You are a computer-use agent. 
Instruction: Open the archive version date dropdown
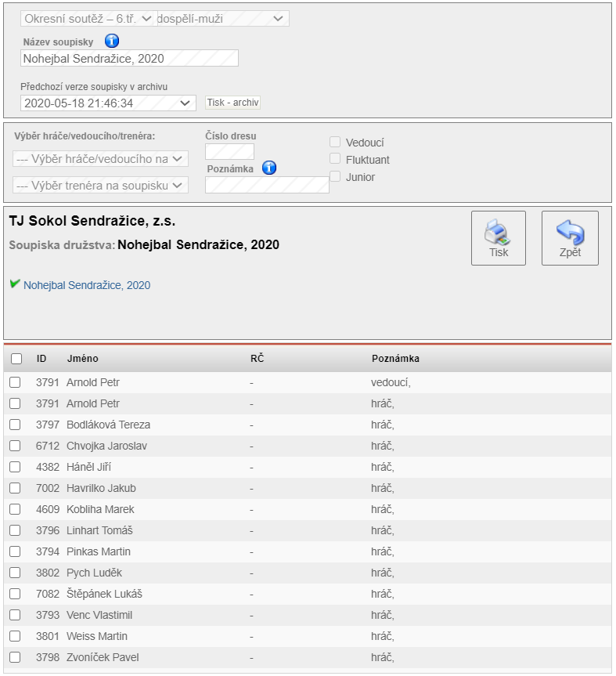(108, 103)
